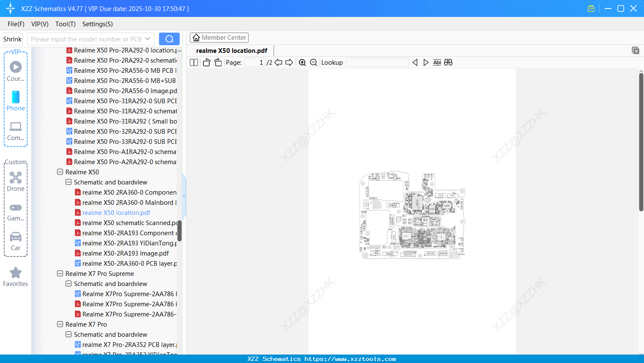
Task: Open realme X7 Pro-2RA352 PCB layer file
Action: click(x=126, y=345)
